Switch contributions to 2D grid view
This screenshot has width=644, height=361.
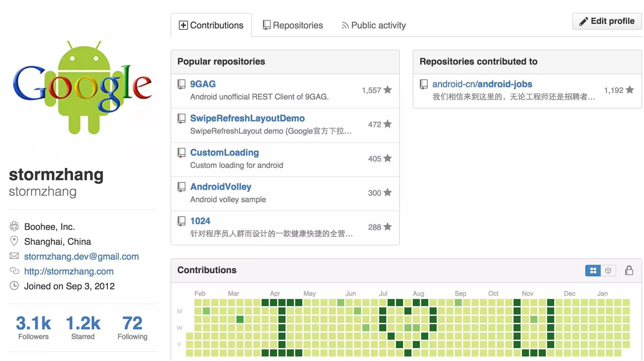[x=593, y=271]
